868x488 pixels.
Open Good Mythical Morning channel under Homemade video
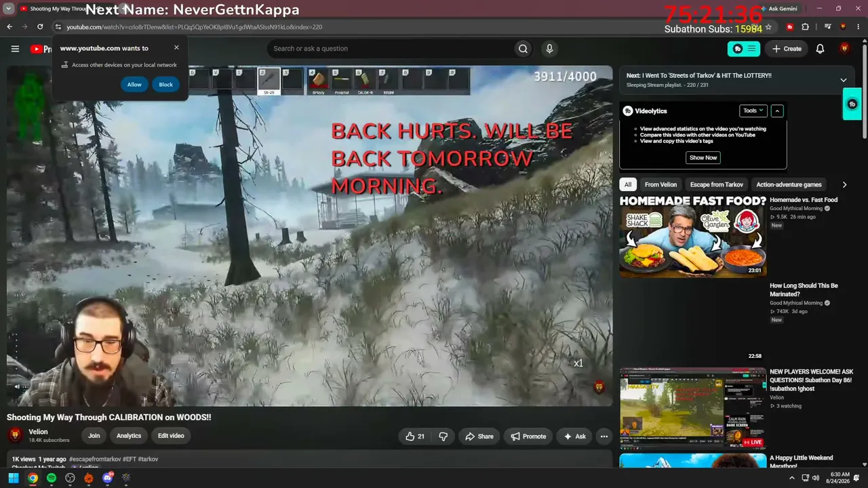tap(796, 209)
